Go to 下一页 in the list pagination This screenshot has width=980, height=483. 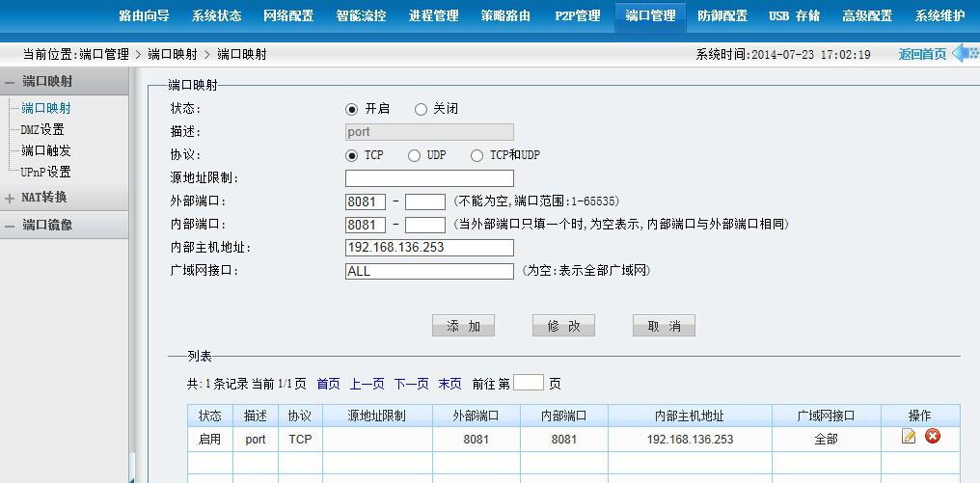(411, 384)
